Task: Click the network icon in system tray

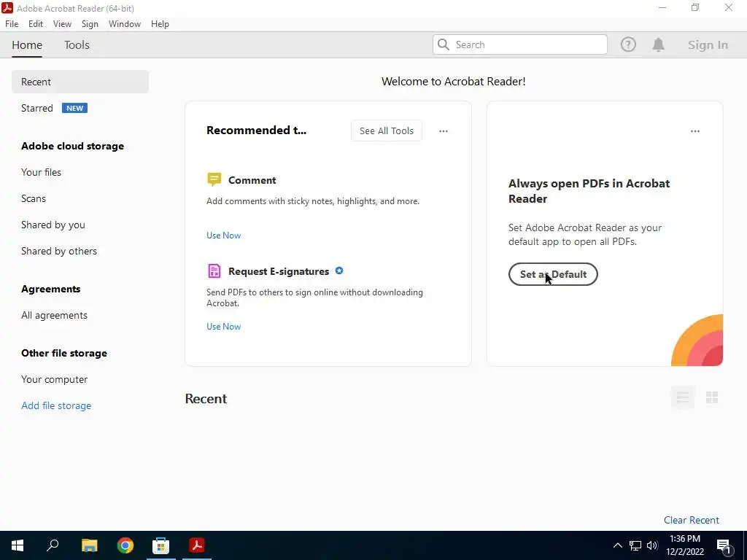Action: click(635, 545)
